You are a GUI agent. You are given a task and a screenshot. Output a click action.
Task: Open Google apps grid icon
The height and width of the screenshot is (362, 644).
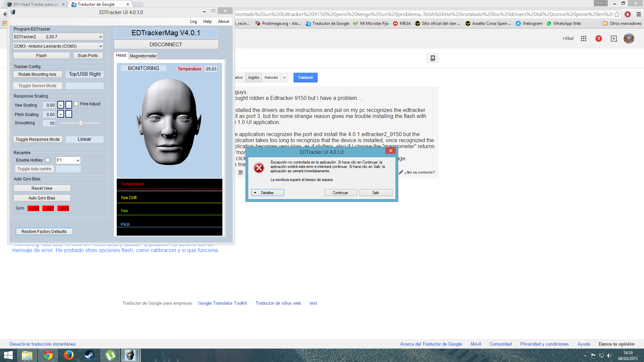coord(584,39)
